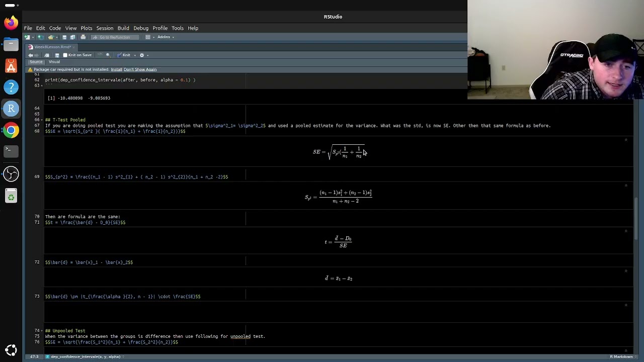Open Google Chrome from the dock
This screenshot has width=644, height=362.
[x=11, y=130]
